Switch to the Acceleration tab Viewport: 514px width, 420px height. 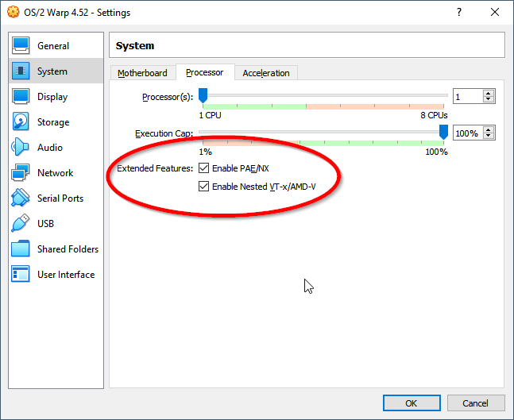point(266,73)
